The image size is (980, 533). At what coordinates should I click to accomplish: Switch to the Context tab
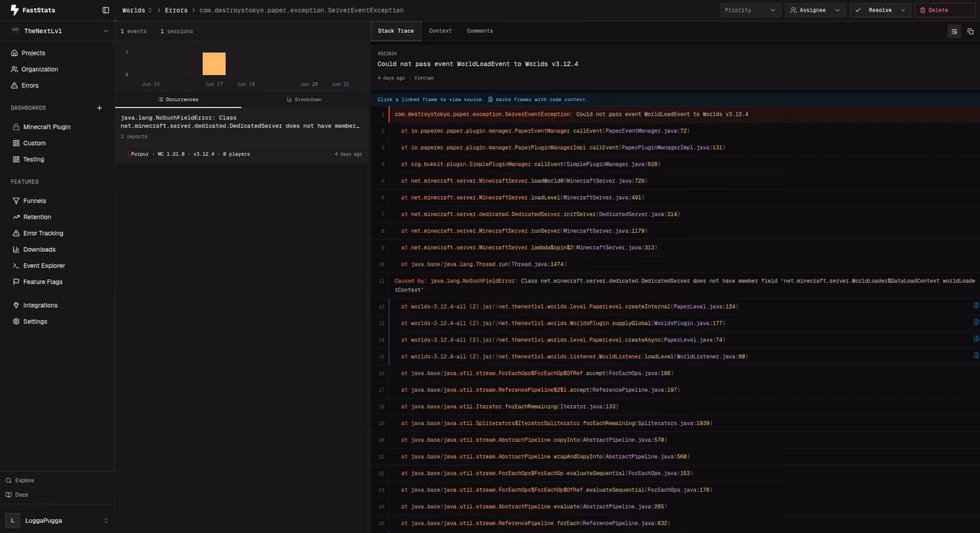click(440, 31)
